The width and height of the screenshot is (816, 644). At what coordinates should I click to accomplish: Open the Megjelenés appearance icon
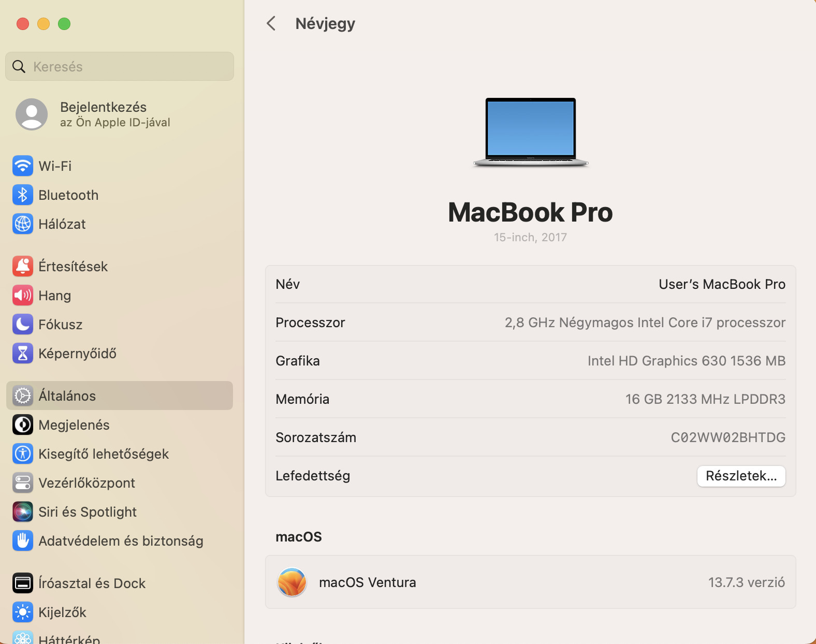tap(23, 425)
